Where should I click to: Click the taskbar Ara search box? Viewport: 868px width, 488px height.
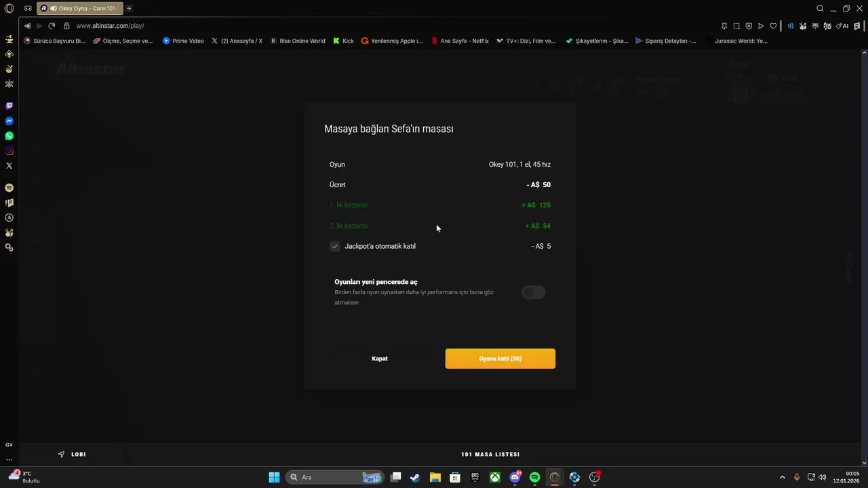[334, 477]
